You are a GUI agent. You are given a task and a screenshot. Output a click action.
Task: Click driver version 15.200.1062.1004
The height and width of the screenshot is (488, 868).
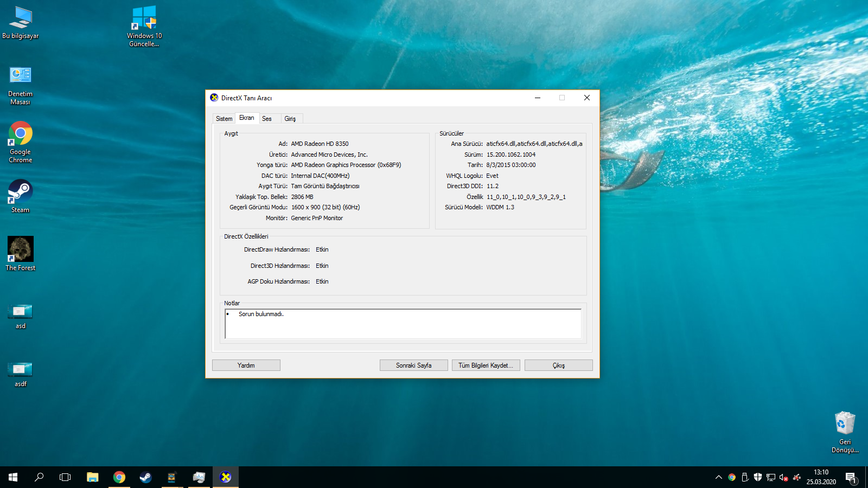511,155
